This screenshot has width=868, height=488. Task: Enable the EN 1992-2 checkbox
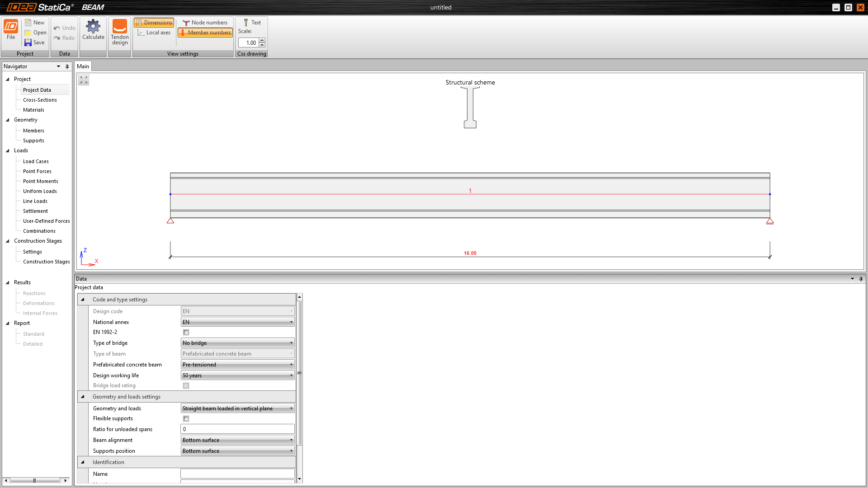click(186, 333)
